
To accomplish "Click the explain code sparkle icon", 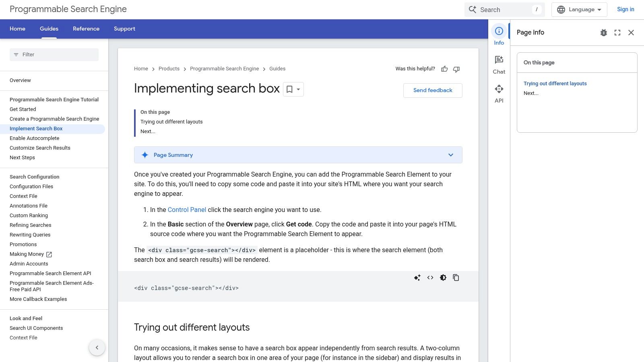I will tap(417, 278).
